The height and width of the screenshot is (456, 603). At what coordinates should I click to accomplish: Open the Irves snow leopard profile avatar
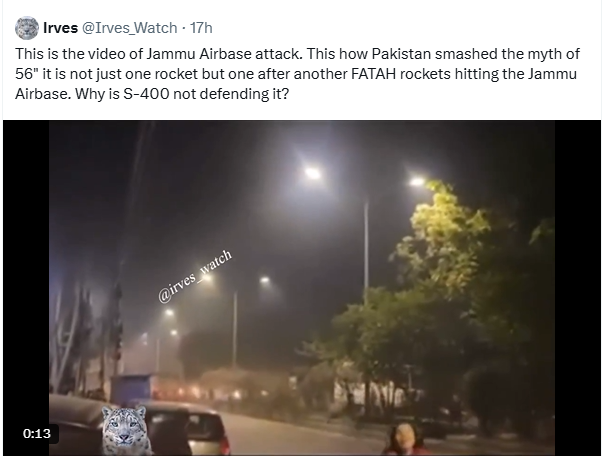27,28
